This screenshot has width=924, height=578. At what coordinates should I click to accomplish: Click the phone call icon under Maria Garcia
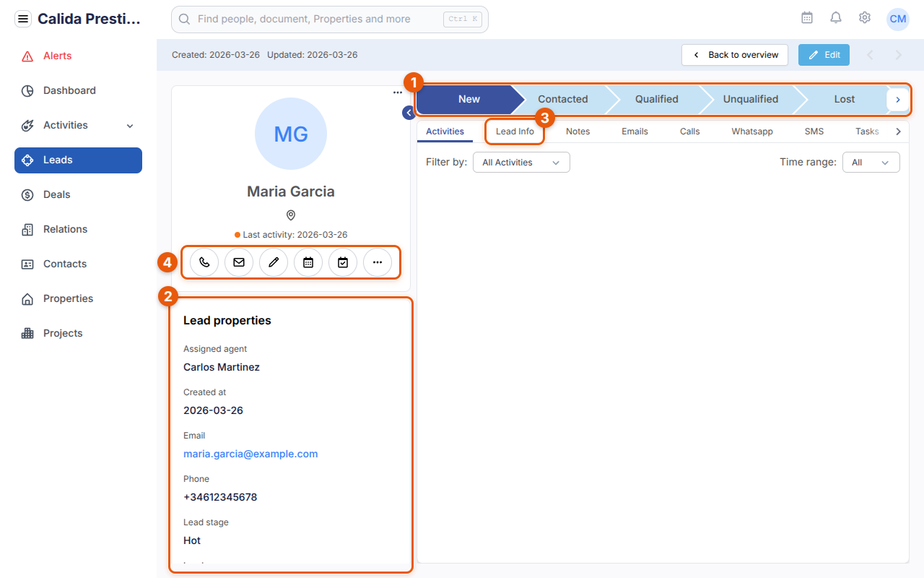tap(204, 263)
